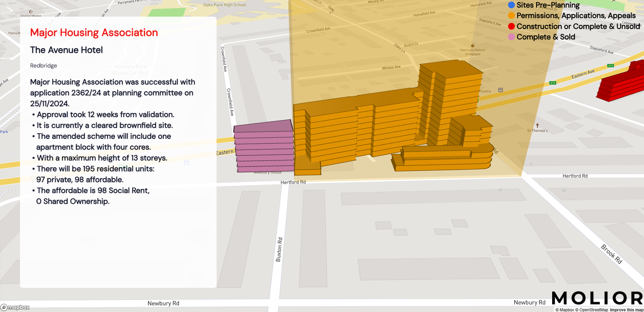
Task: Click the blue Sites Pre-Planning legend dot
Action: coord(511,5)
